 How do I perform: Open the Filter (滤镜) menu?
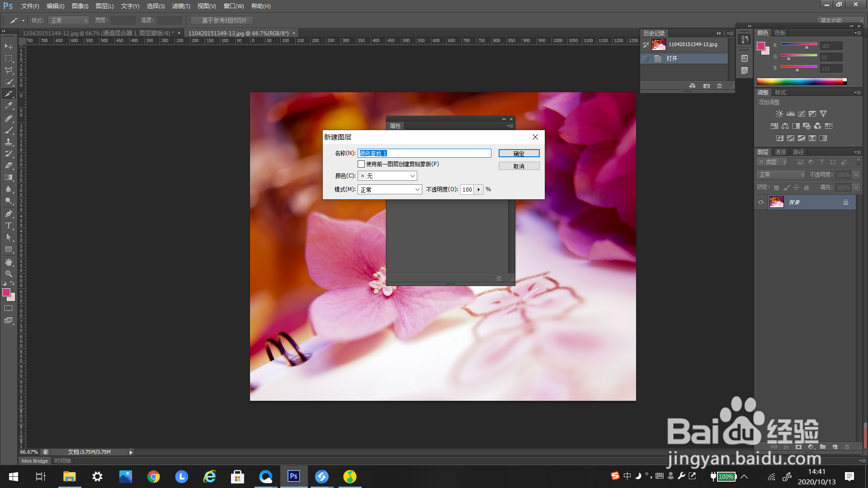[181, 6]
